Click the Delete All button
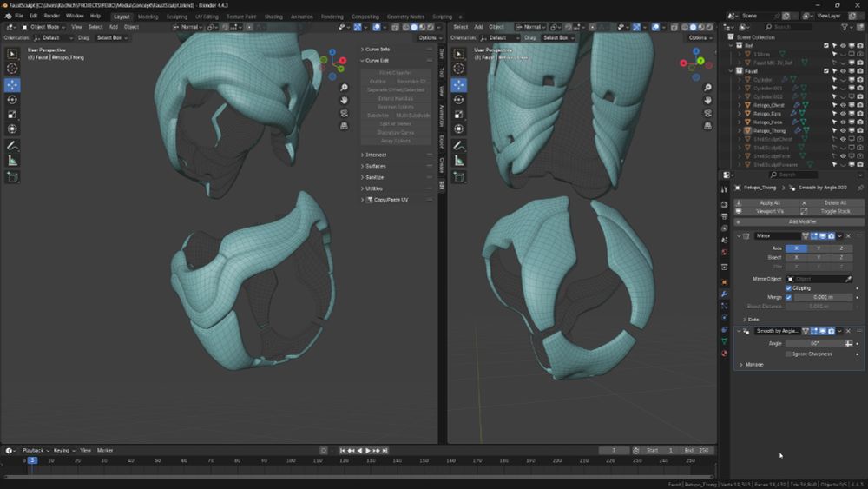The width and height of the screenshot is (868, 489). point(835,202)
